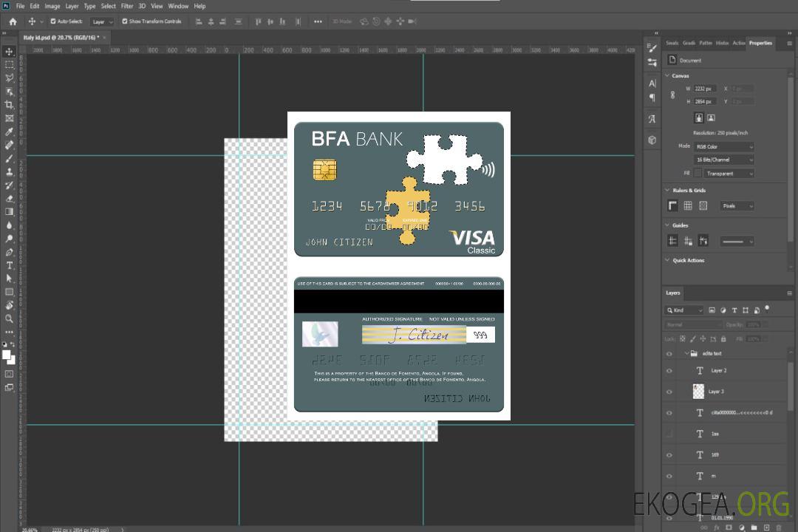Image resolution: width=798 pixels, height=532 pixels.
Task: Select the Move tool in the toolbox
Action: [9, 52]
